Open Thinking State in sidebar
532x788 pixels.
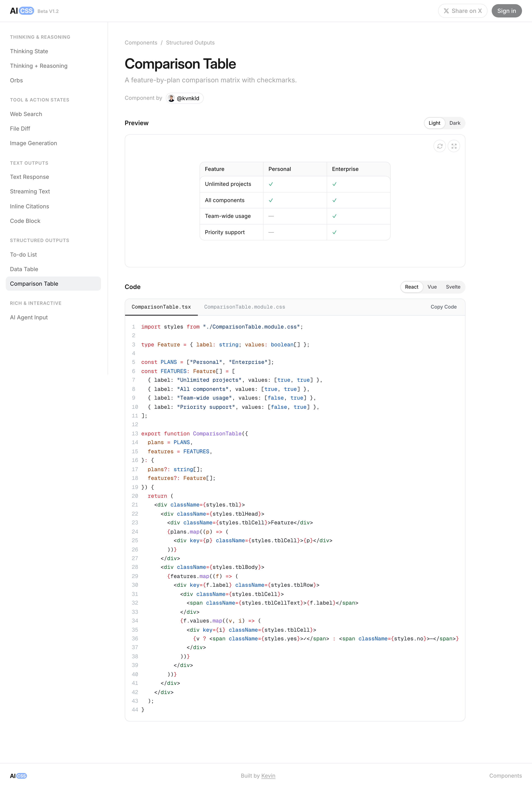pyautogui.click(x=53, y=51)
